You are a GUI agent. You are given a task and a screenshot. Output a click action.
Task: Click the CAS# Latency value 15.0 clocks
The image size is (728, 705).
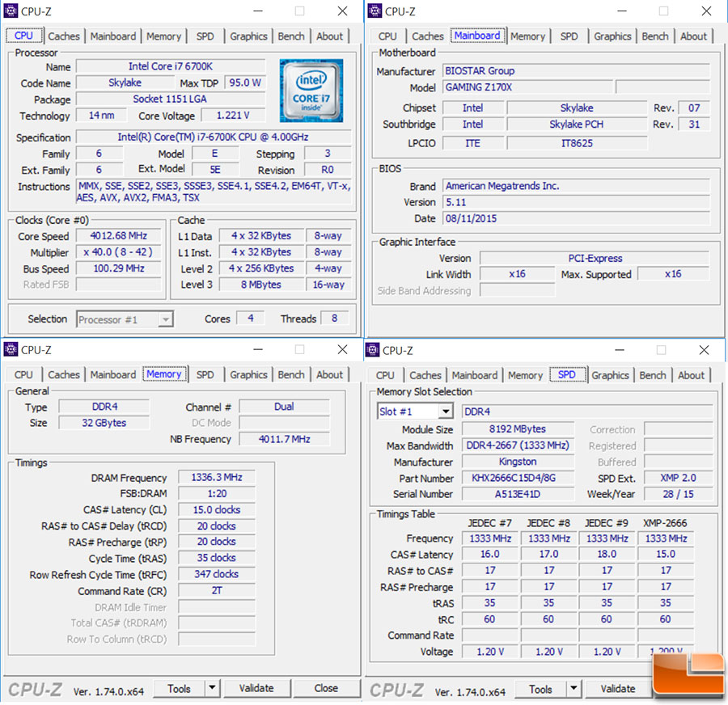coord(217,509)
